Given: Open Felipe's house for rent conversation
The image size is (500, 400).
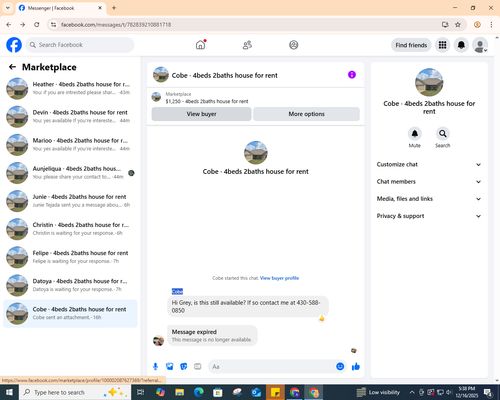Looking at the screenshot, I should [x=70, y=257].
